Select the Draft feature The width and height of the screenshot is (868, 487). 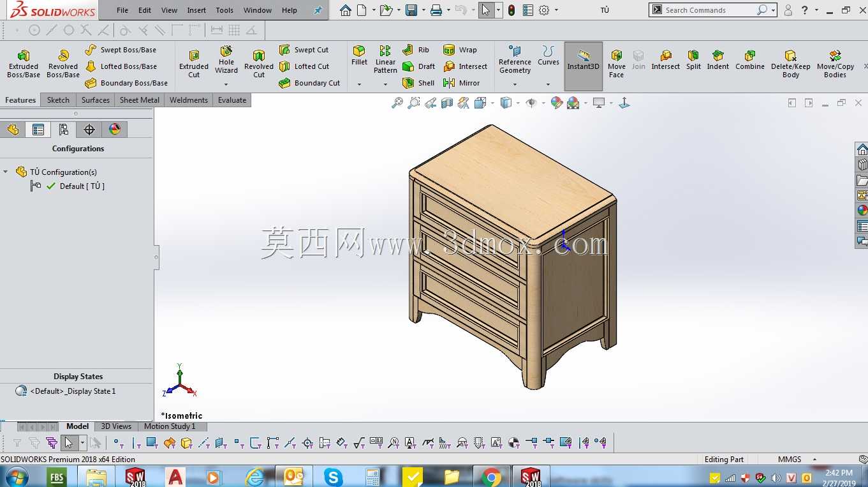click(419, 66)
